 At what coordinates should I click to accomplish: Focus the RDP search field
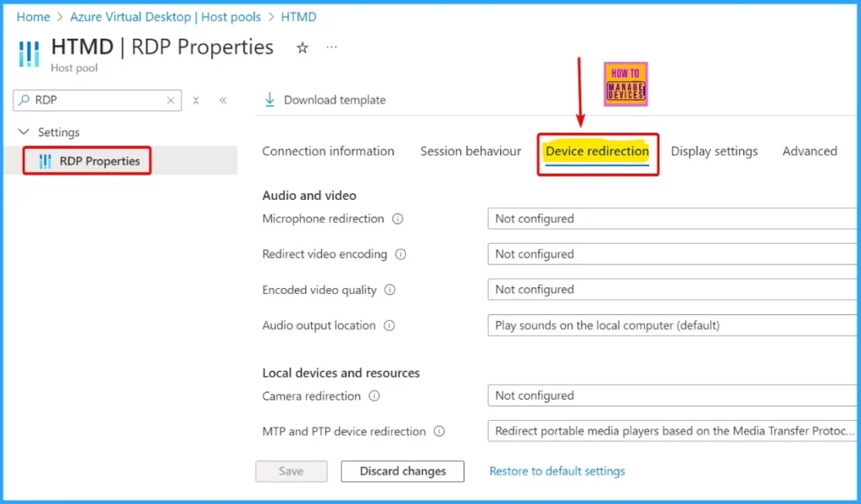tap(98, 100)
